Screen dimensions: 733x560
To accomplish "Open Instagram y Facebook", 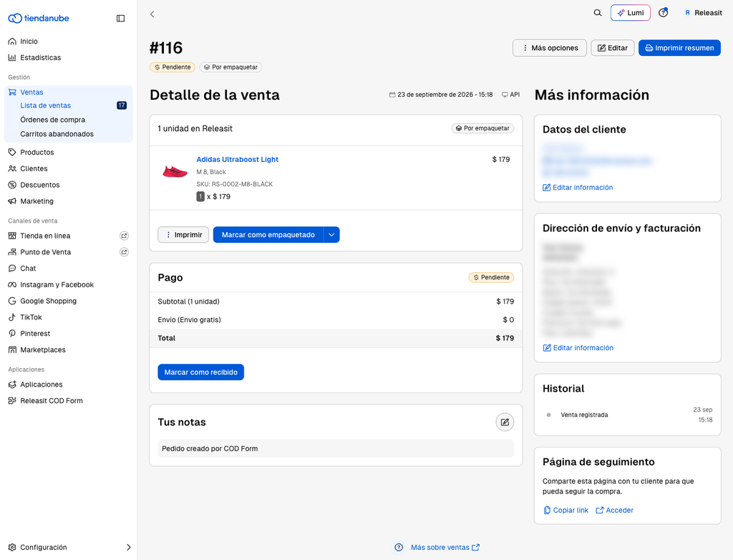I will point(57,284).
